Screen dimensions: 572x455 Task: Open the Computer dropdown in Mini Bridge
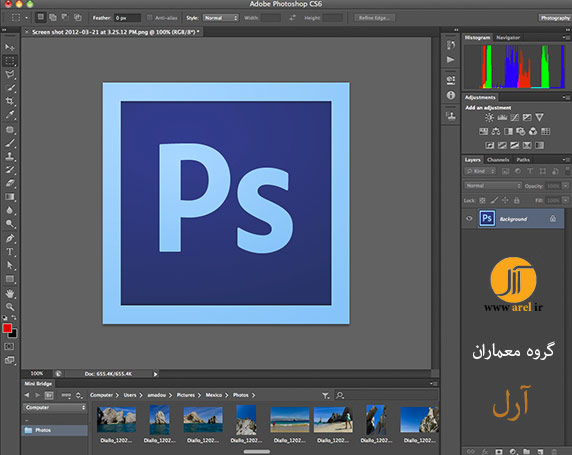coord(55,408)
